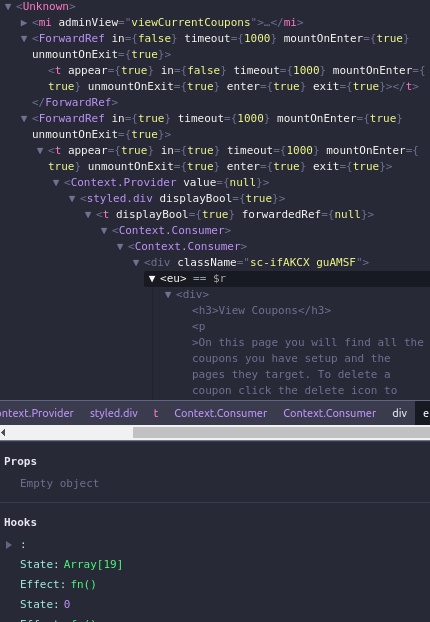The image size is (430, 622).
Task: Select the State Array[19] hook value
Action: (93, 564)
